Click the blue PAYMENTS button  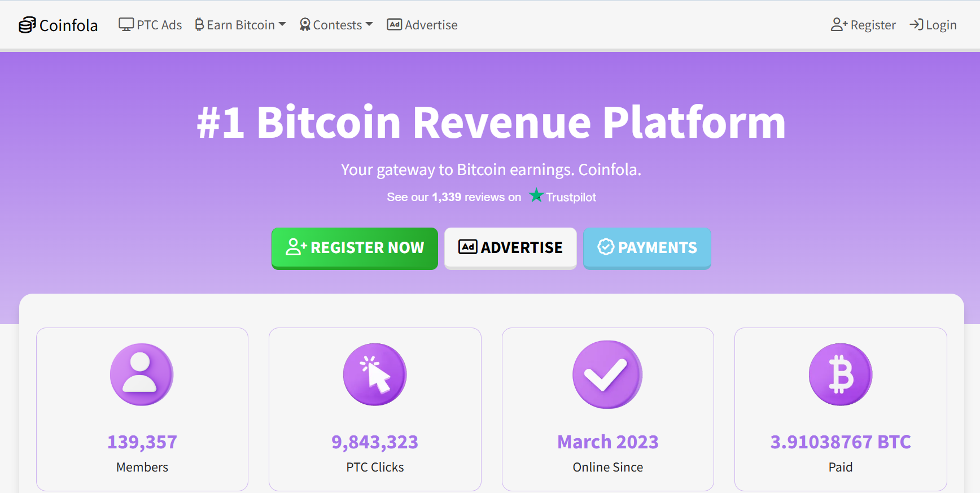point(647,248)
